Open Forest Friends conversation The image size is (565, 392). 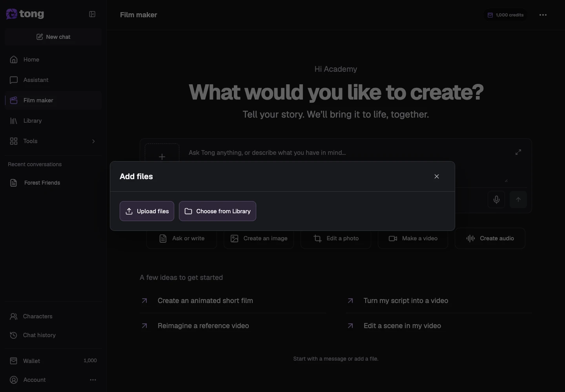coord(53,183)
